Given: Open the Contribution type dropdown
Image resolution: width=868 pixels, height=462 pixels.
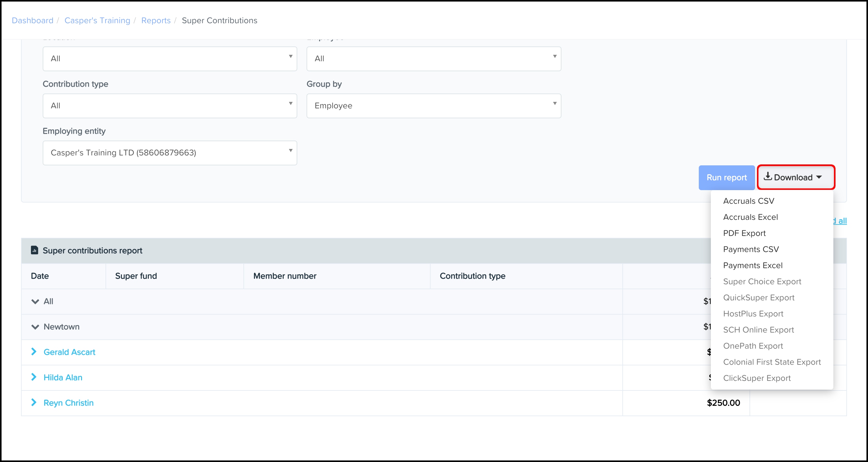Looking at the screenshot, I should (x=170, y=106).
